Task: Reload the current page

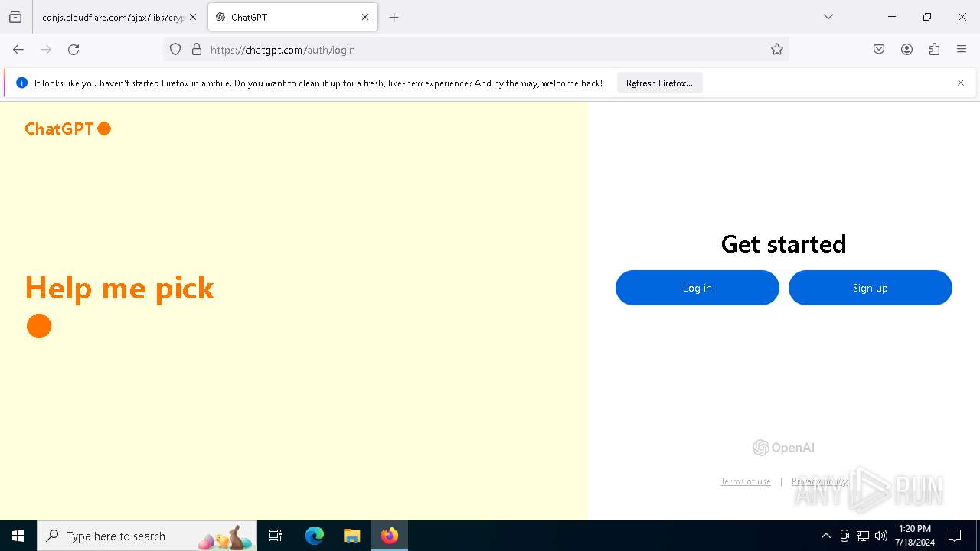Action: (x=73, y=50)
